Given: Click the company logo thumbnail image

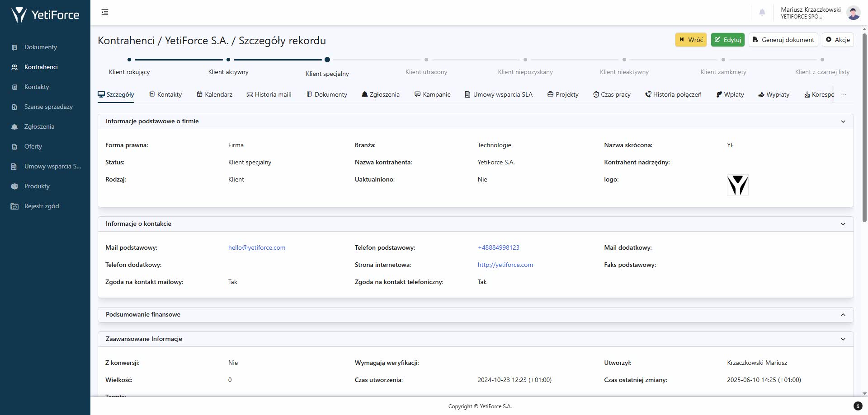Looking at the screenshot, I should tap(737, 185).
